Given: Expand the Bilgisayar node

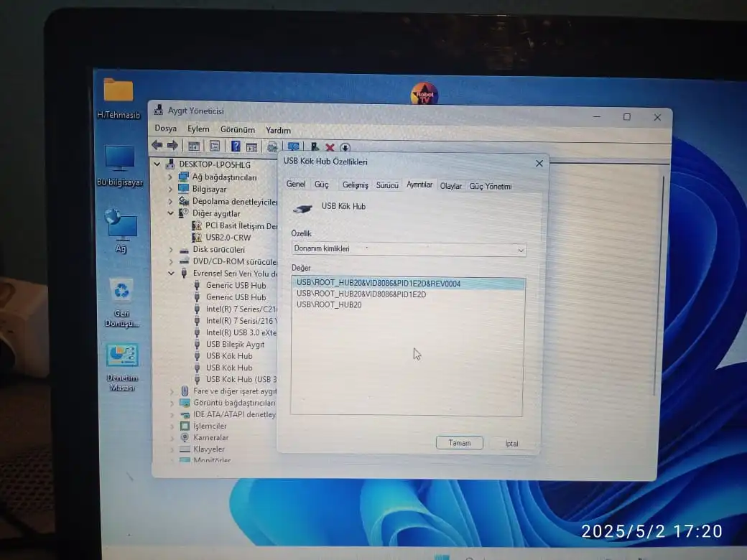Looking at the screenshot, I should coord(170,189).
